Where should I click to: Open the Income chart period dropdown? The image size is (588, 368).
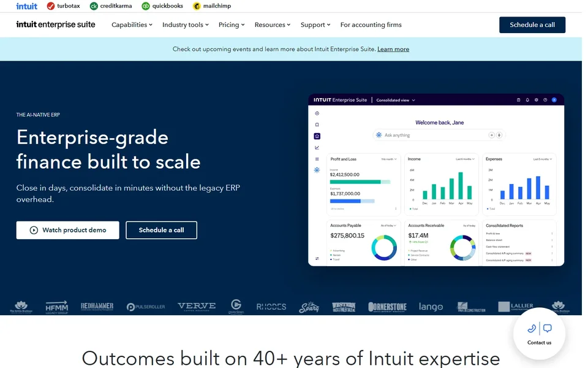465,159
